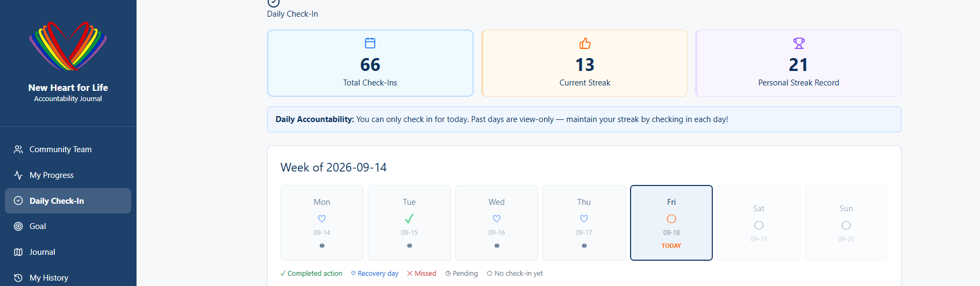Click the rainbow heart logo
980x286 pixels.
pyautogui.click(x=68, y=46)
